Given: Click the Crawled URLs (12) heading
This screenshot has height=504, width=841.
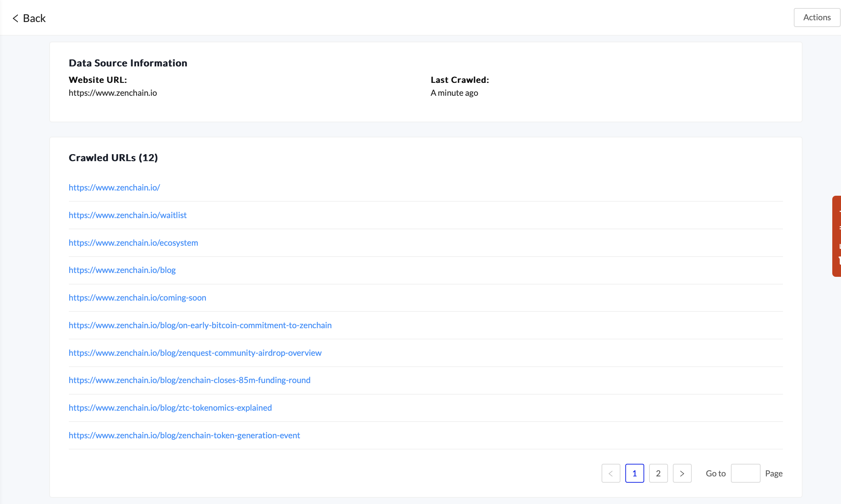Looking at the screenshot, I should tap(113, 158).
